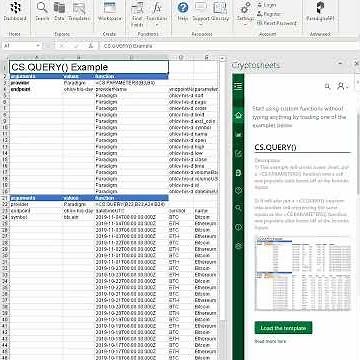Expand the Support dropdown in ribbon

[x=201, y=13]
